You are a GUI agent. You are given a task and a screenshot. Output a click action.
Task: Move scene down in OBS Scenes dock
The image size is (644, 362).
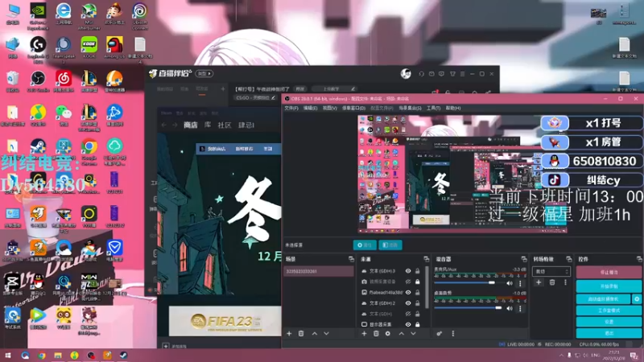[326, 334]
